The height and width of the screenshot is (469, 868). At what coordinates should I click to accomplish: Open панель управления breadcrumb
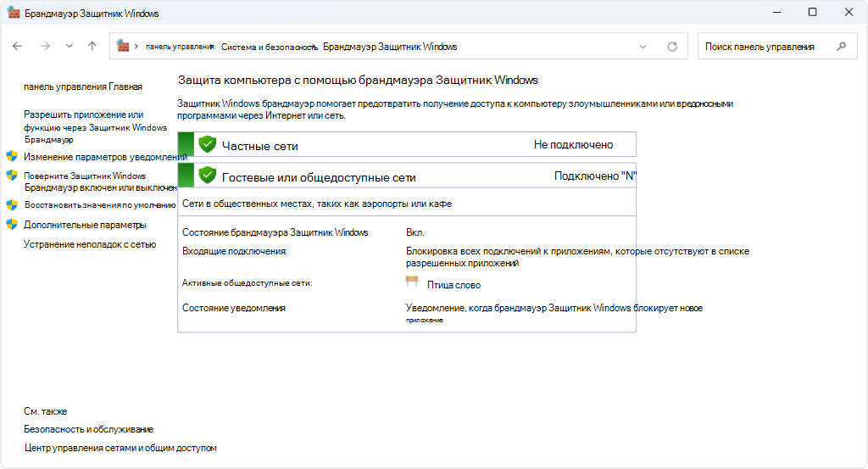coord(180,47)
